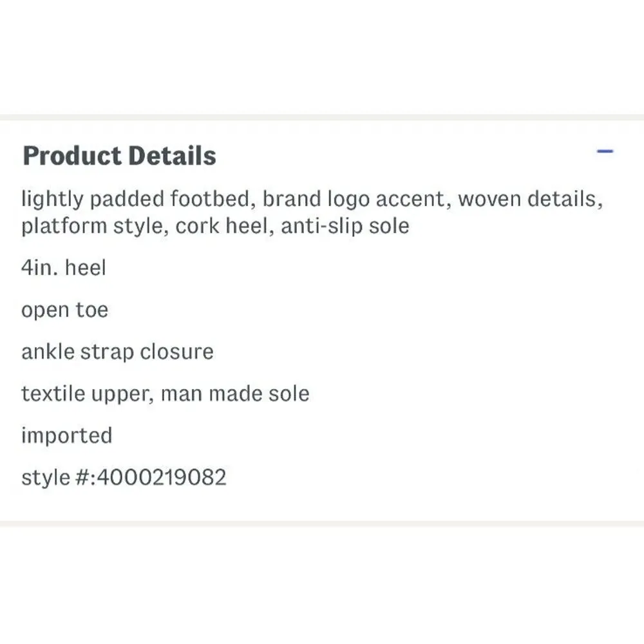Click the 'style #:' label
The height and width of the screenshot is (644, 644).
[x=58, y=477]
